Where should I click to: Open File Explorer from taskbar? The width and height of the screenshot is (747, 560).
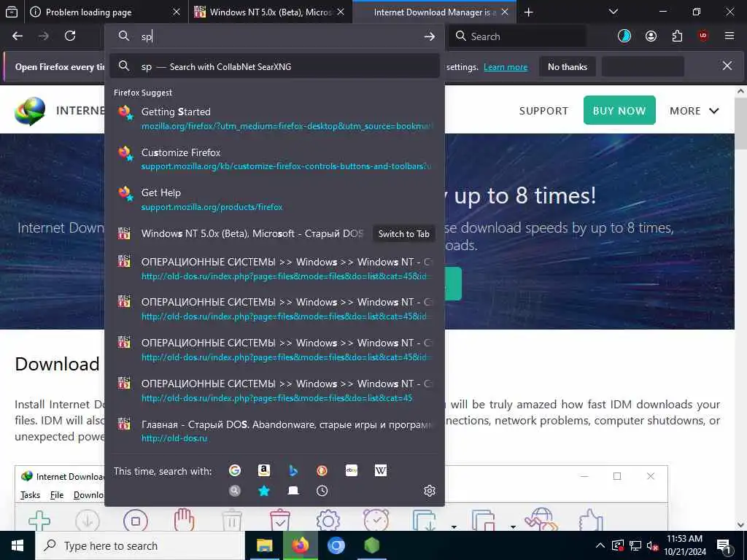(x=264, y=545)
